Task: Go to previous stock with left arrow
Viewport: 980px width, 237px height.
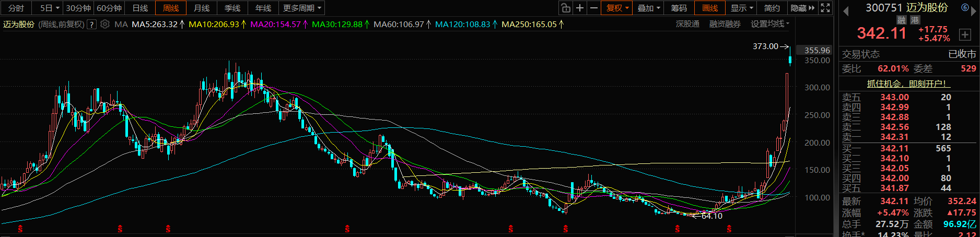Action: pos(846,10)
